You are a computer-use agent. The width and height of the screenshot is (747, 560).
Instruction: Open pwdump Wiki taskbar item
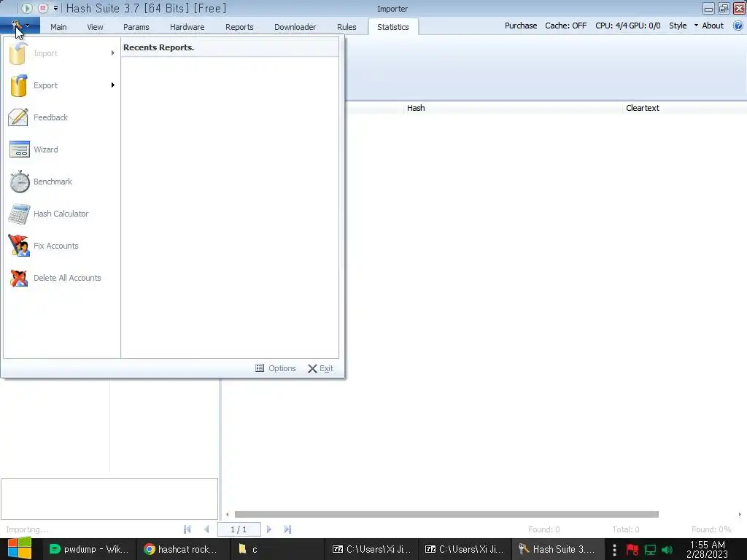pos(90,549)
